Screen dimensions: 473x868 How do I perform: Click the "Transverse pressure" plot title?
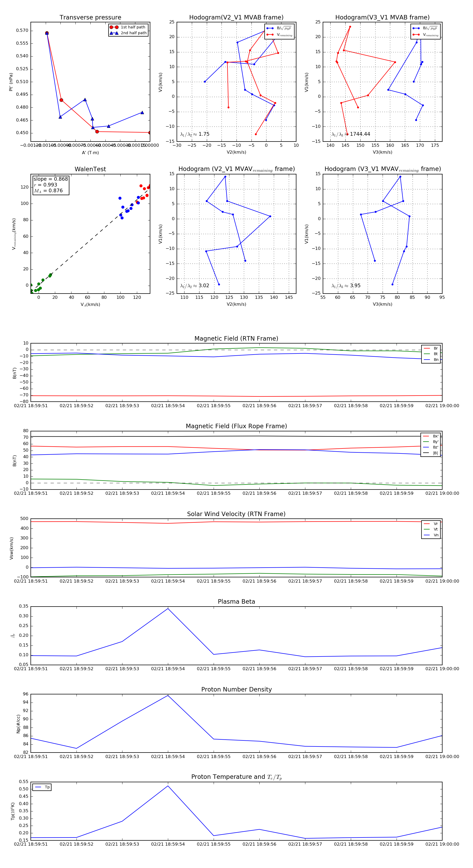90,18
